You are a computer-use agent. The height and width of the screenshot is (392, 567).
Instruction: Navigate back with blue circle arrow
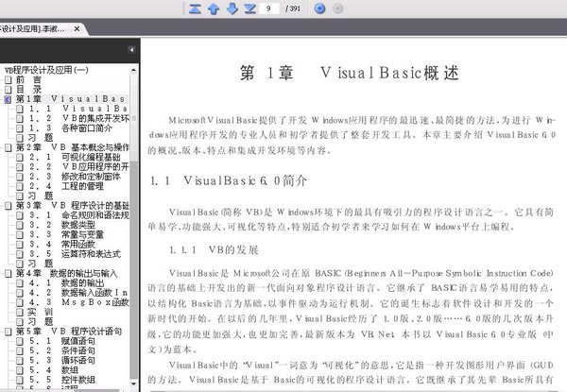tap(319, 9)
